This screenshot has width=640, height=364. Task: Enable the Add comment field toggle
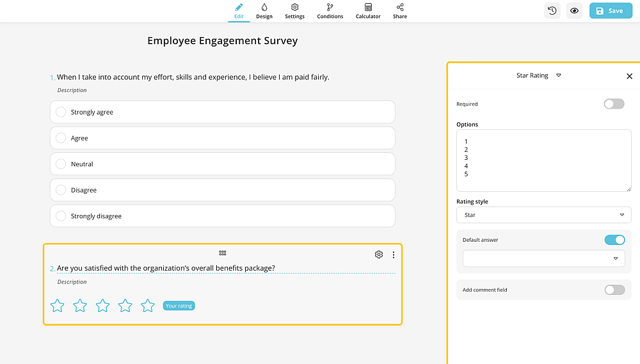point(614,290)
